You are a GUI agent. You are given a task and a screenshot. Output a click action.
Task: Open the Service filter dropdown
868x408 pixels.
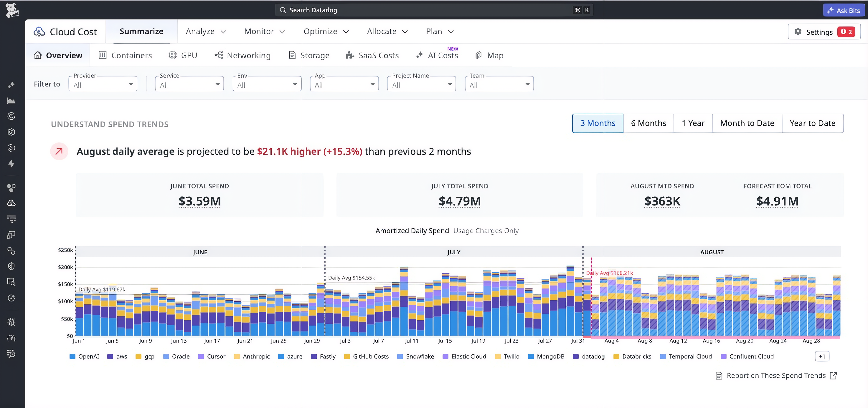coord(189,84)
